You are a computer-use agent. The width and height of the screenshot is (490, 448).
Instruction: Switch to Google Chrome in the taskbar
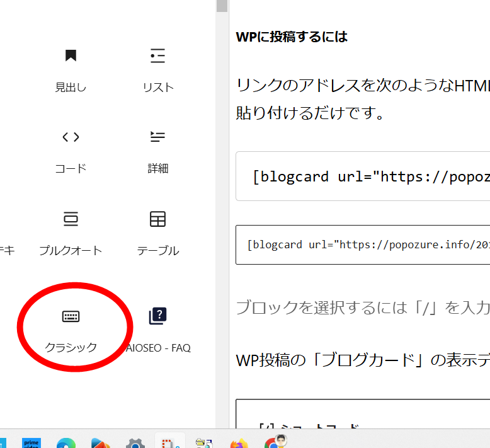pyautogui.click(x=274, y=442)
